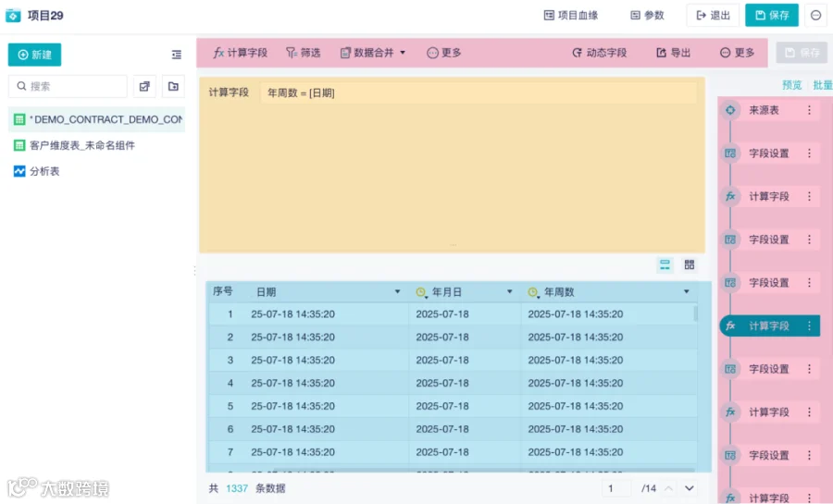
Task: Click the external edit icon beside search
Action: pos(144,86)
